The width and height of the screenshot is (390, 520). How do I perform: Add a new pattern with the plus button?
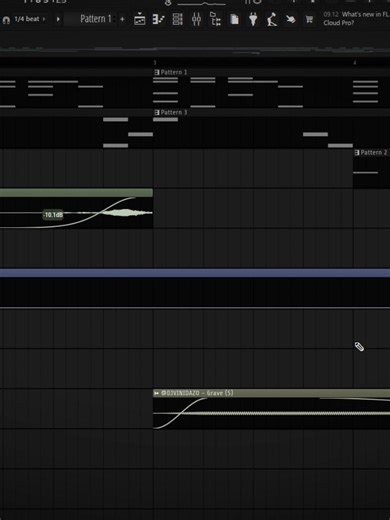122,19
